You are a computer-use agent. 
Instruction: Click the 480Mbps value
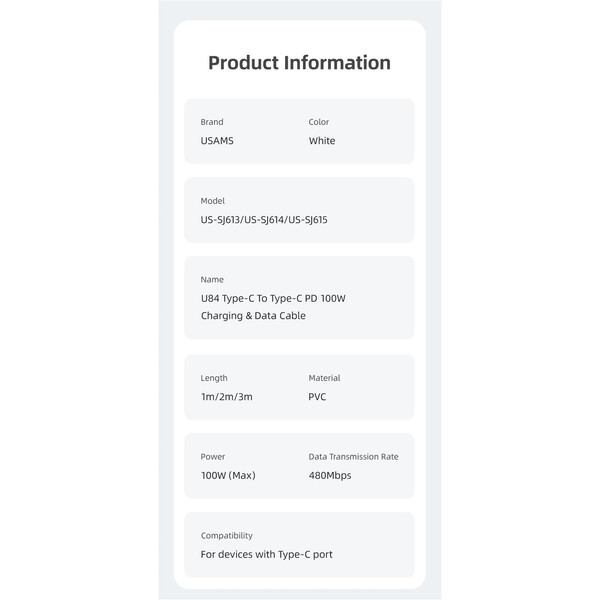[x=330, y=476]
